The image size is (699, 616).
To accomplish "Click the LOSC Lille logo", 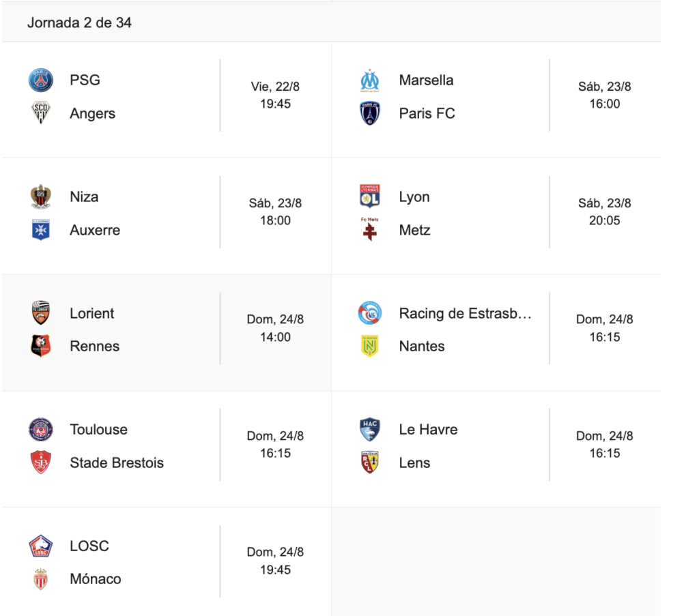I will click(x=40, y=546).
